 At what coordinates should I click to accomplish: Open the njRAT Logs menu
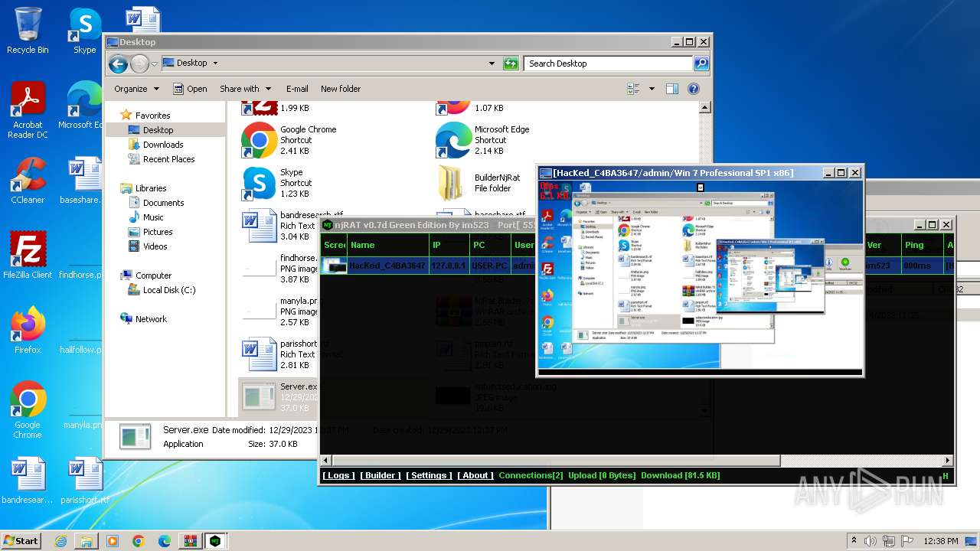click(338, 475)
